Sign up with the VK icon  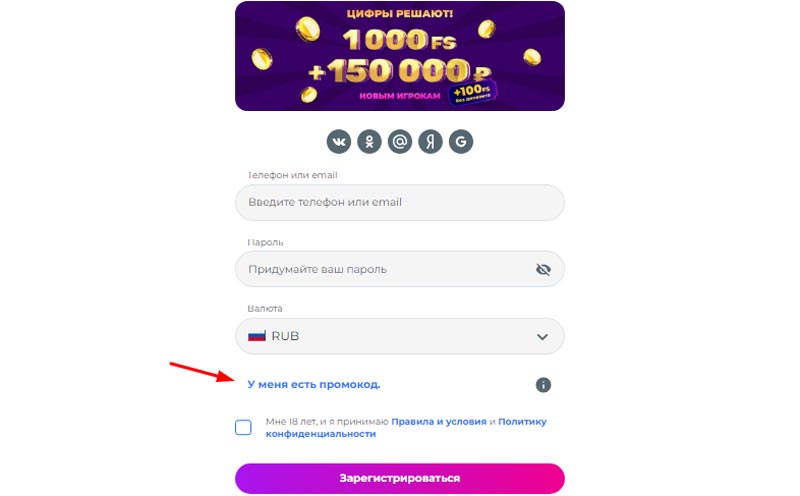pyautogui.click(x=339, y=142)
